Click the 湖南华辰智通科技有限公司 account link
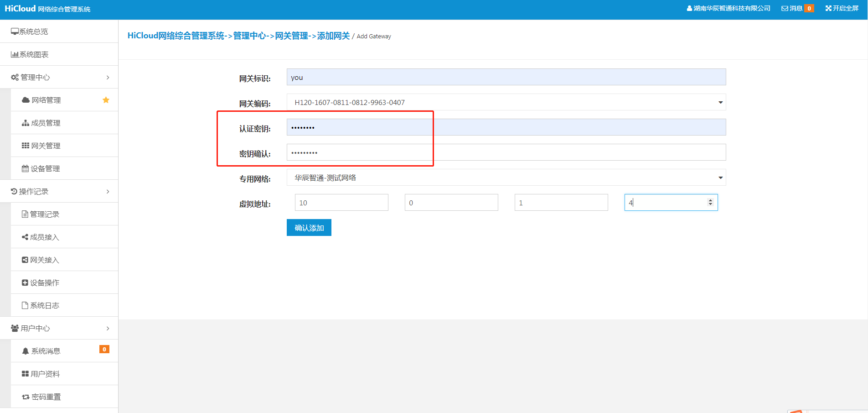868x413 pixels. tap(728, 8)
